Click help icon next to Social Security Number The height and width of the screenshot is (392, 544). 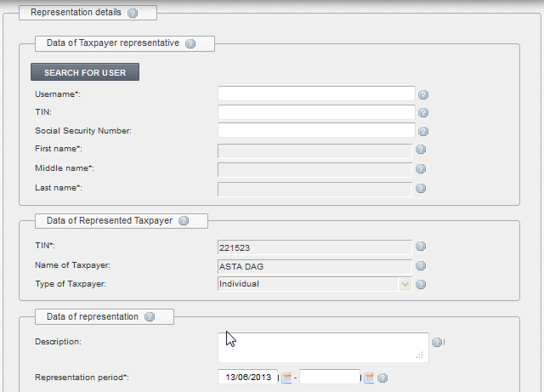tap(423, 131)
